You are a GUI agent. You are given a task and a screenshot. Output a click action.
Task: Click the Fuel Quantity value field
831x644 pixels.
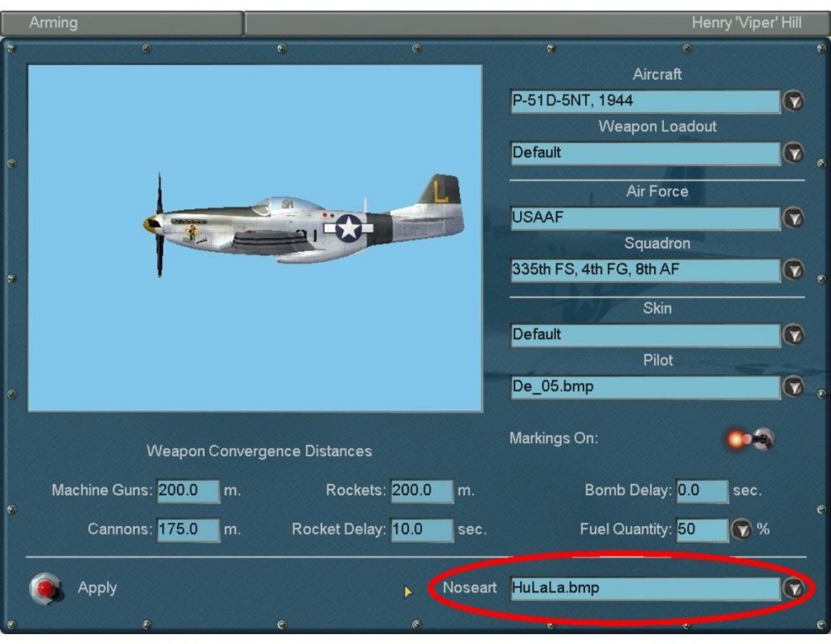(x=701, y=530)
